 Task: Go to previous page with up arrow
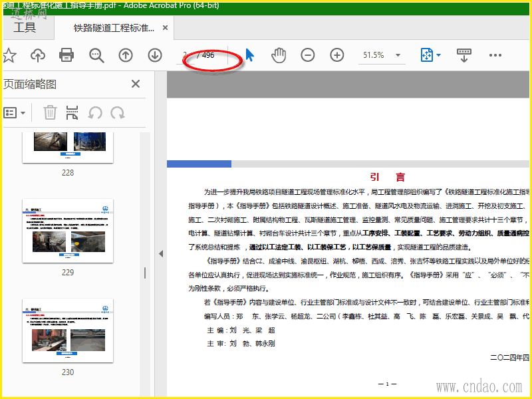coord(126,55)
